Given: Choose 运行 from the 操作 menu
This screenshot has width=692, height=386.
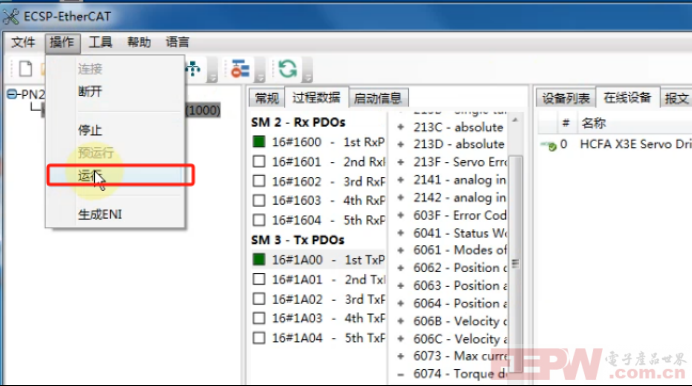Looking at the screenshot, I should [115, 176].
